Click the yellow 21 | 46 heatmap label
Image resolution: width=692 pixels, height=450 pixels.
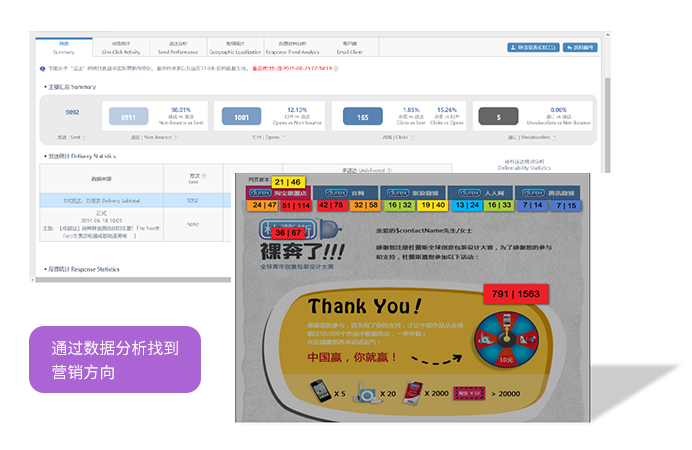pos(287,182)
